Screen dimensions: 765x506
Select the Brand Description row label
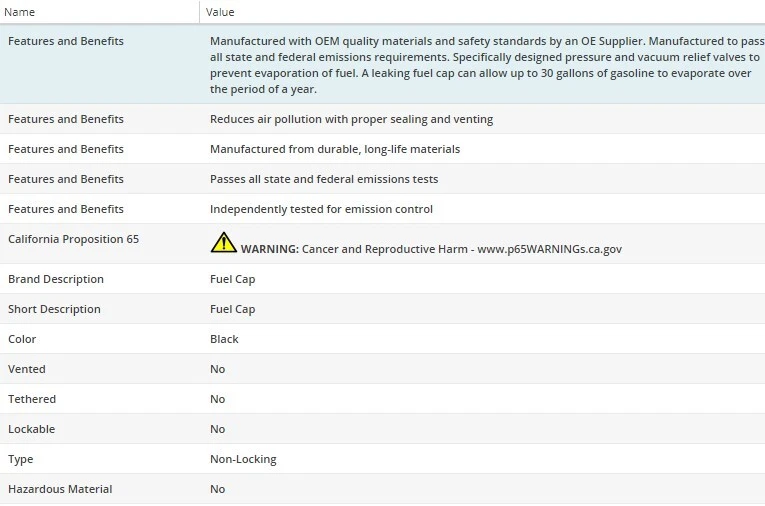[x=56, y=279]
